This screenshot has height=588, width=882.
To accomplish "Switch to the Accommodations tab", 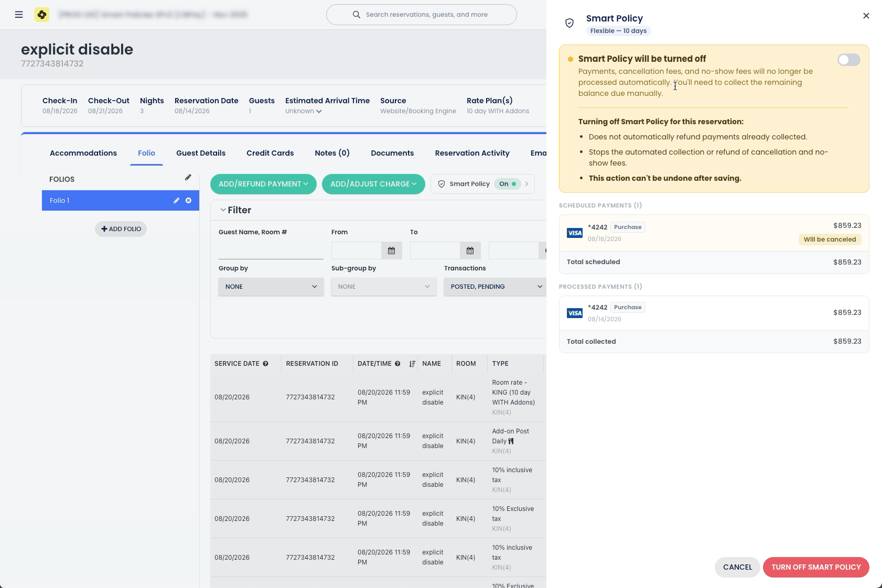I will (x=83, y=153).
